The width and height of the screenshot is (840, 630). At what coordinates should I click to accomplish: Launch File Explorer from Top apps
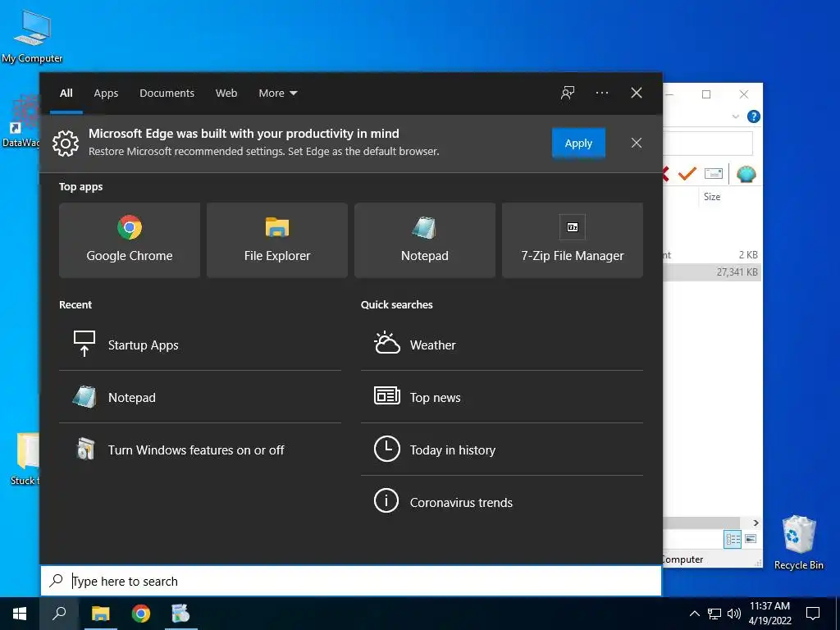(277, 240)
